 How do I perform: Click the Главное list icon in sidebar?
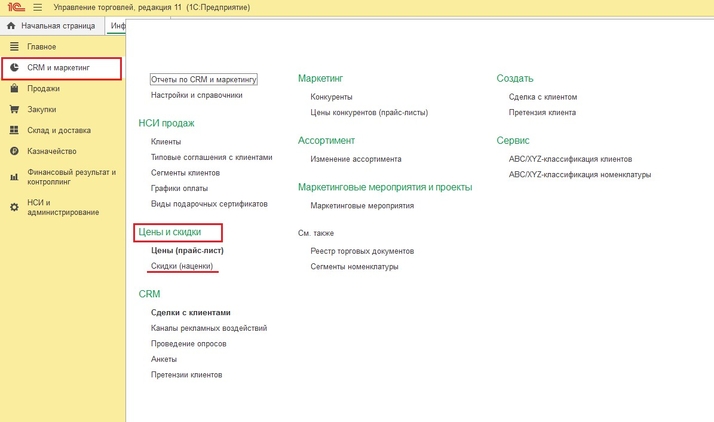(x=14, y=46)
